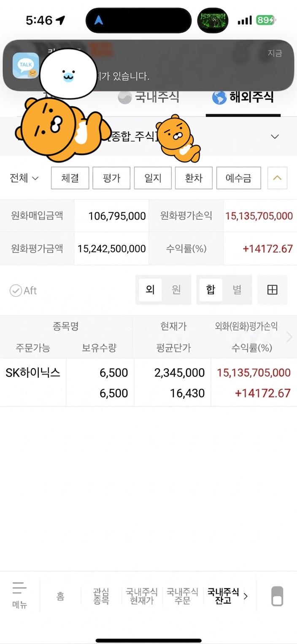
Task: Collapse summary with the up-arrow button
Action: [x=277, y=178]
